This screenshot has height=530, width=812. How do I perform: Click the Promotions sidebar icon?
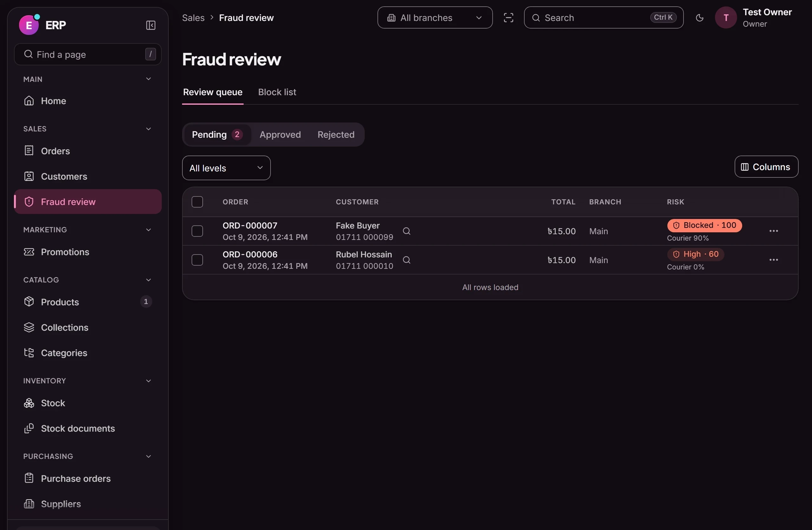29,252
